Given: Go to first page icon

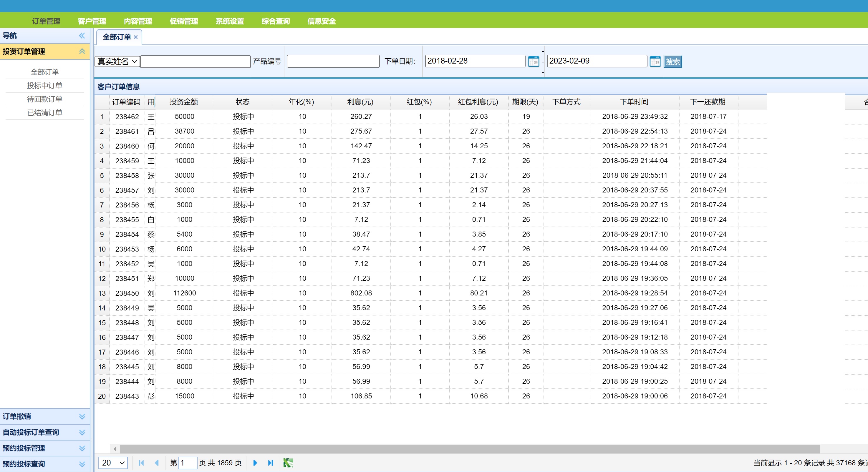Looking at the screenshot, I should tap(141, 463).
